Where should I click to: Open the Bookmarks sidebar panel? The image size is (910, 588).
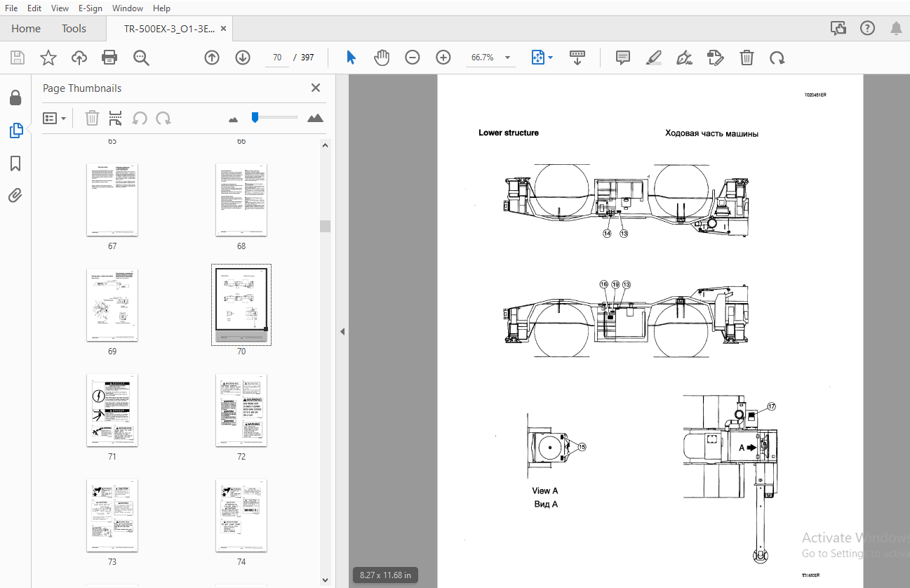click(15, 163)
